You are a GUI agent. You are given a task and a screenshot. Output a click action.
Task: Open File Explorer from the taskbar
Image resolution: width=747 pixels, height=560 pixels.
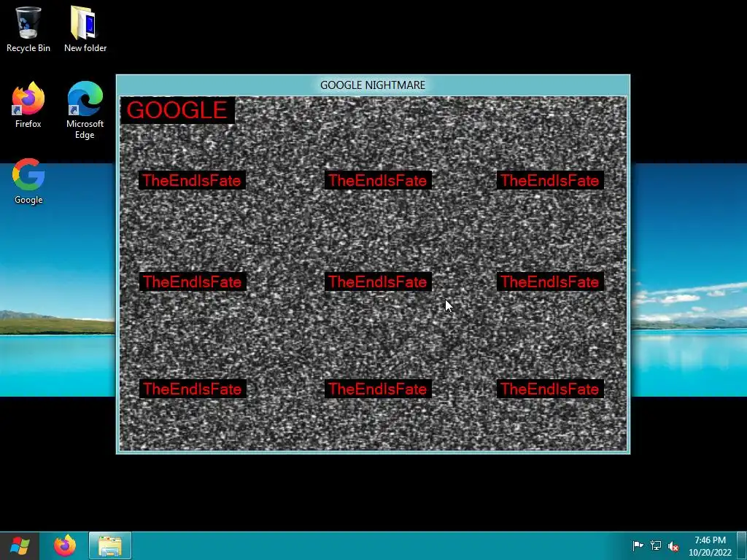click(110, 546)
